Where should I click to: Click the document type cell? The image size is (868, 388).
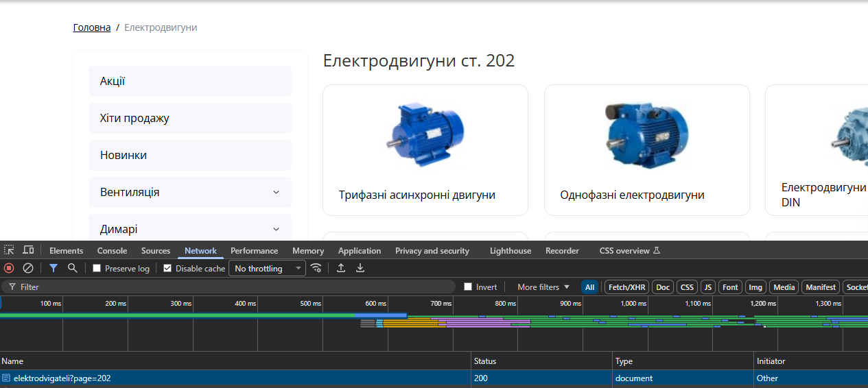click(x=683, y=378)
